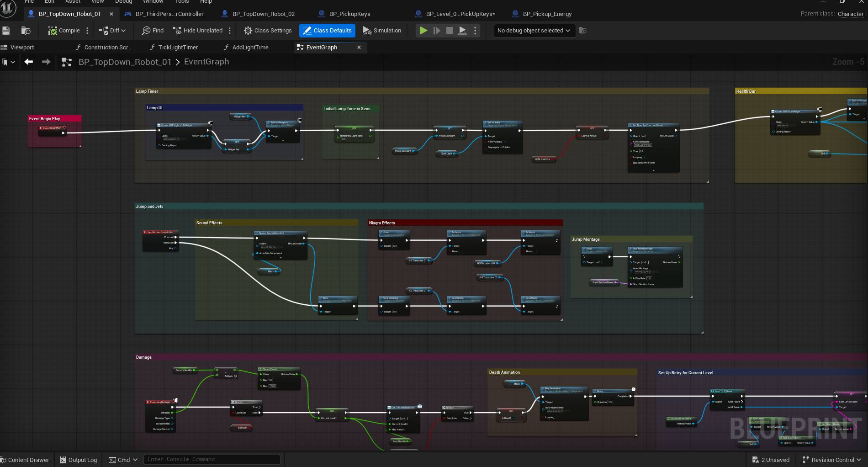Open Hide Unrelated options menu
Image resolution: width=868 pixels, height=467 pixels.
tap(230, 31)
